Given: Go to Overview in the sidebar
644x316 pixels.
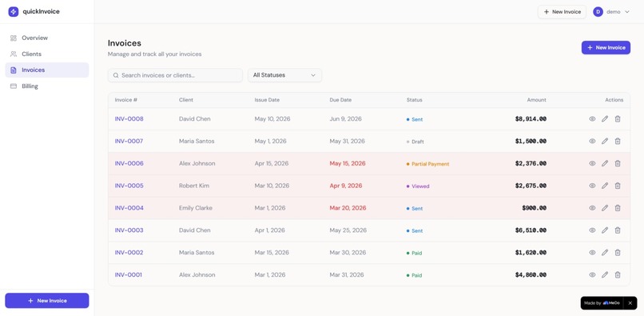Looking at the screenshot, I should (x=47, y=38).
